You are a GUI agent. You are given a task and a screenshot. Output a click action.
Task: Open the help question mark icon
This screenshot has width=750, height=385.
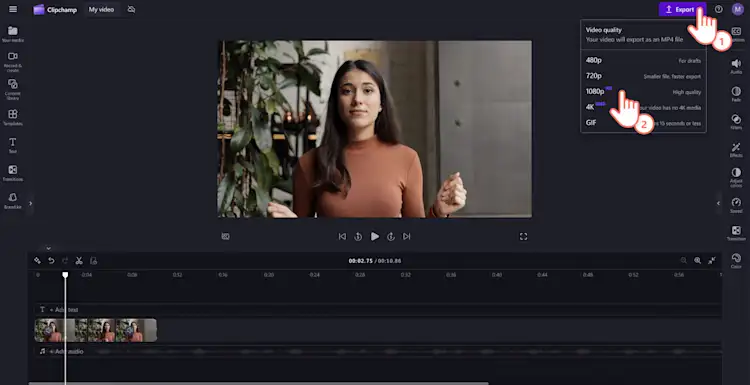(718, 9)
